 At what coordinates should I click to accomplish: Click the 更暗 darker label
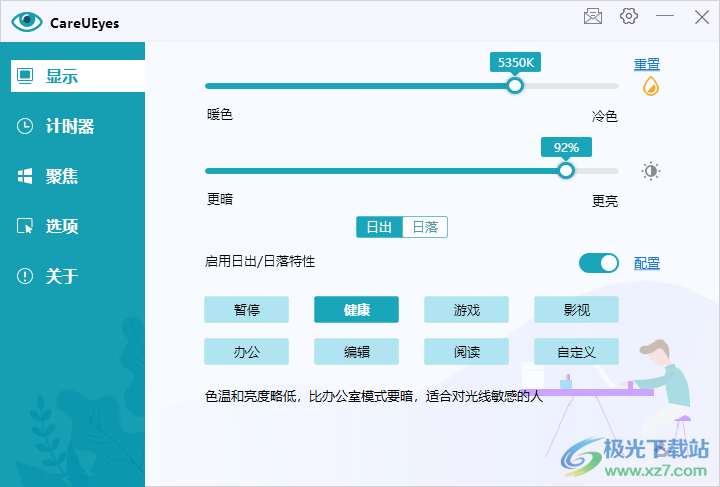(220, 199)
